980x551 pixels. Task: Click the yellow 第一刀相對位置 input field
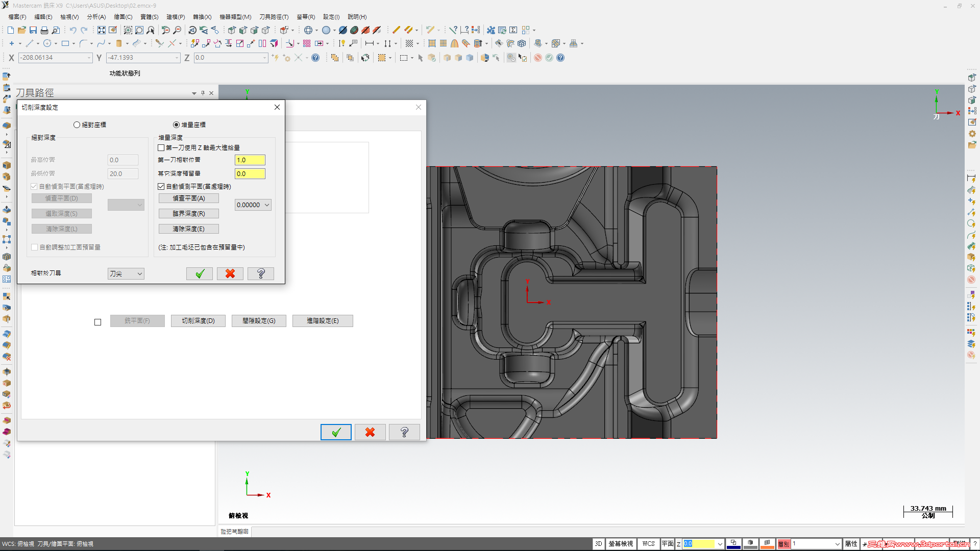[x=250, y=160]
